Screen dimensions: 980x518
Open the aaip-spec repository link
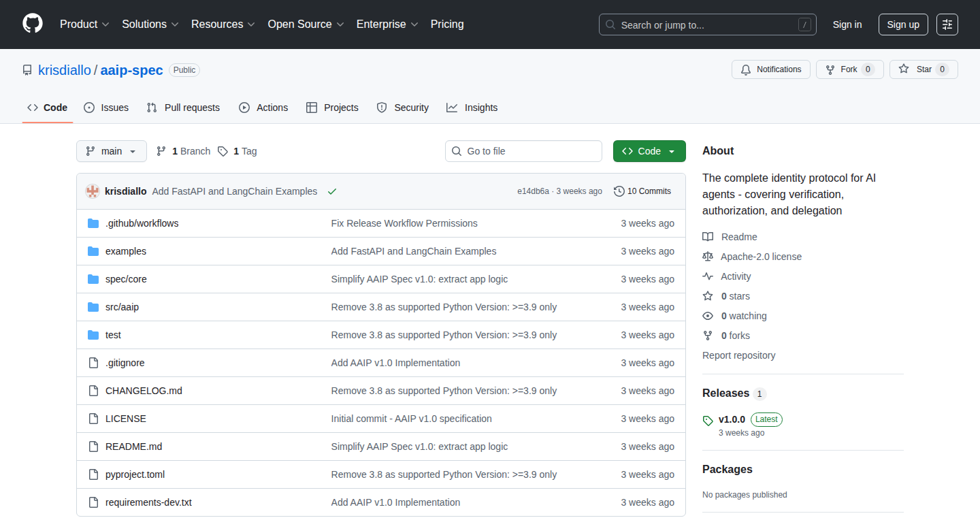click(132, 70)
